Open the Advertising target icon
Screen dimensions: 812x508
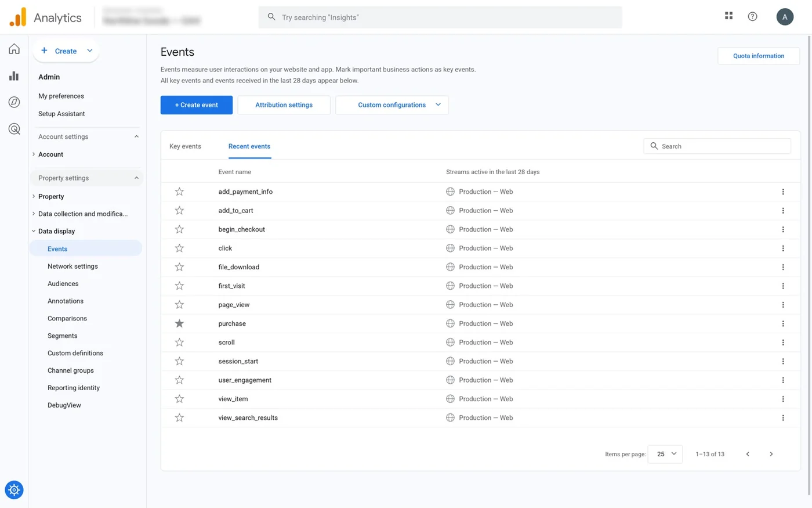[14, 129]
